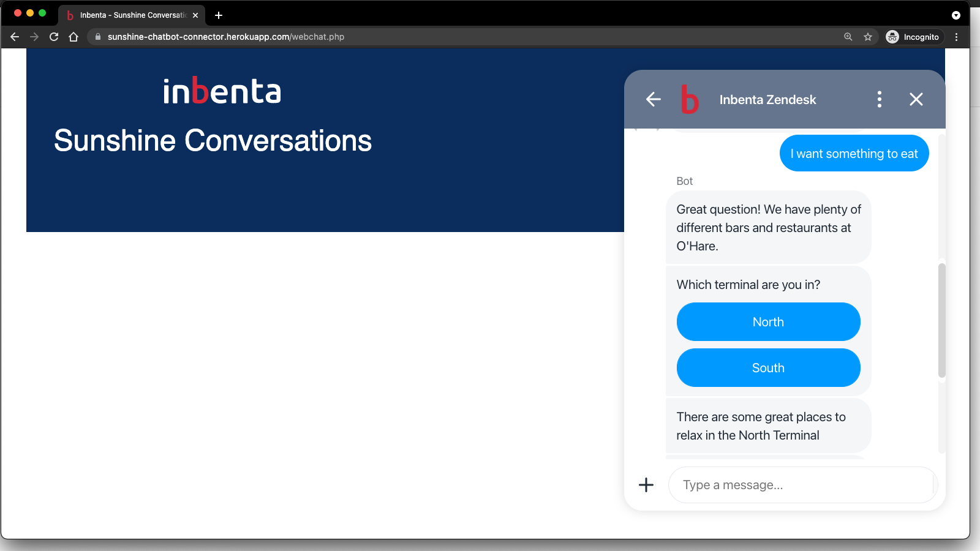The width and height of the screenshot is (980, 551).
Task: Close the Inbenta Sunshine Conversations tab
Action: tap(195, 15)
